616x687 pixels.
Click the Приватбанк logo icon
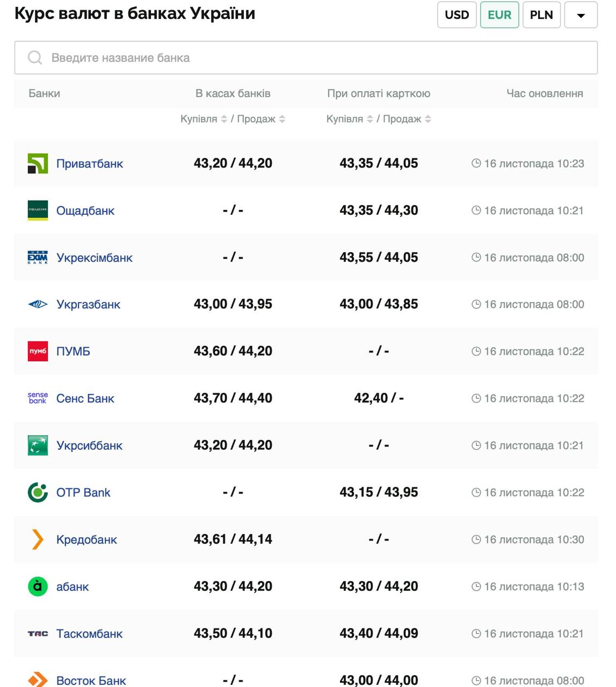(x=38, y=164)
